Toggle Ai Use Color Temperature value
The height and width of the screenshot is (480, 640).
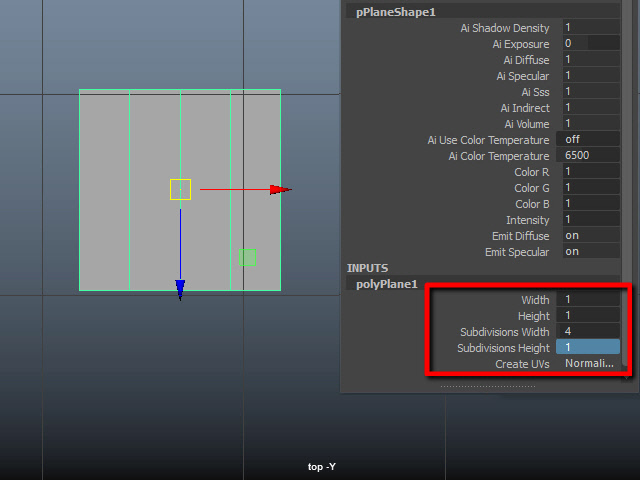tap(589, 140)
